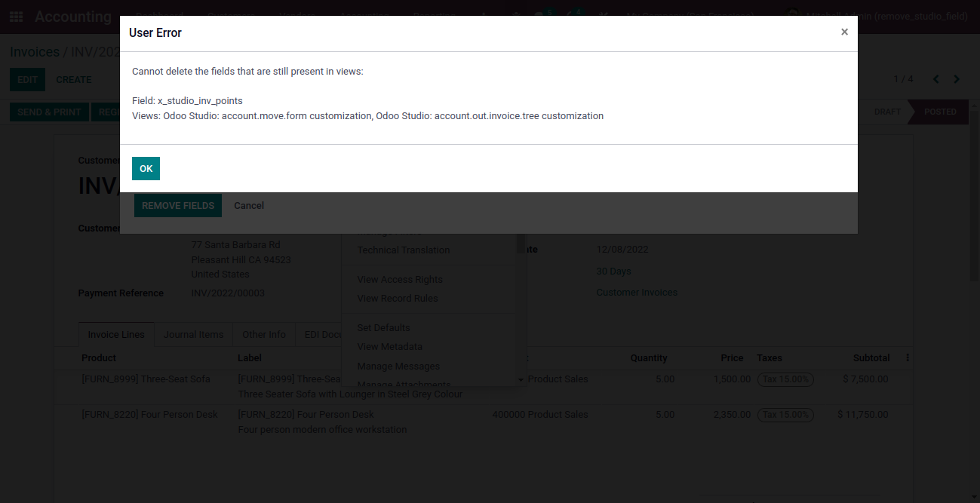Select the [FURN_8999] Three-Seat Sofa product cell
This screenshot has height=503, width=980.
(146, 379)
